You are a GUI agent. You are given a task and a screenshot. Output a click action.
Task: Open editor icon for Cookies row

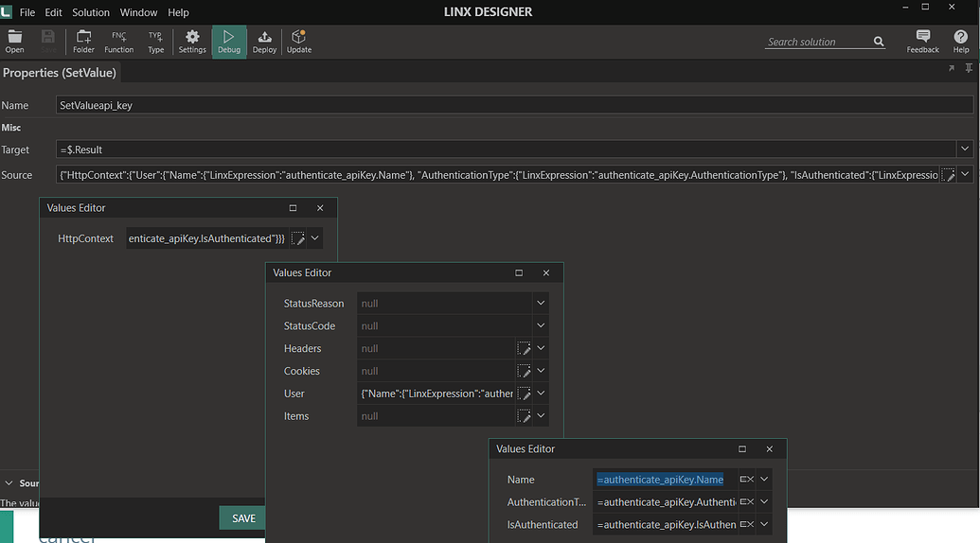[524, 371]
